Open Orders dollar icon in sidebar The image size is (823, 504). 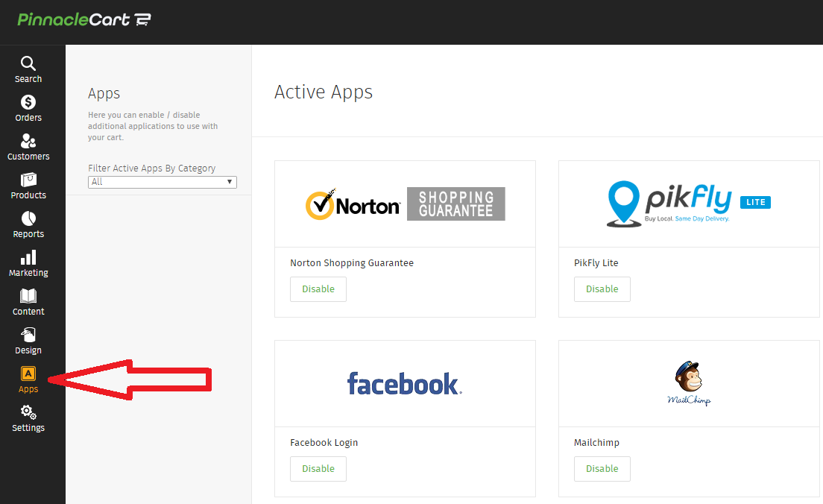[x=28, y=102]
